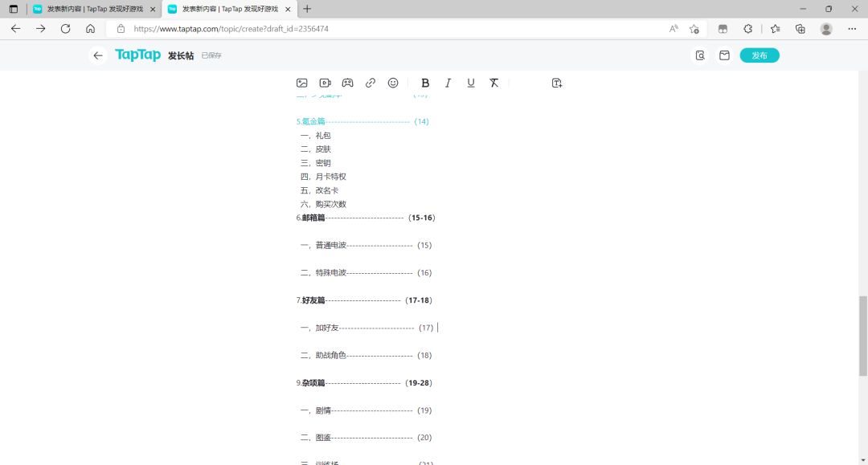Viewport: 868px width, 465px height.
Task: Toggle italic formatting
Action: pyautogui.click(x=448, y=83)
